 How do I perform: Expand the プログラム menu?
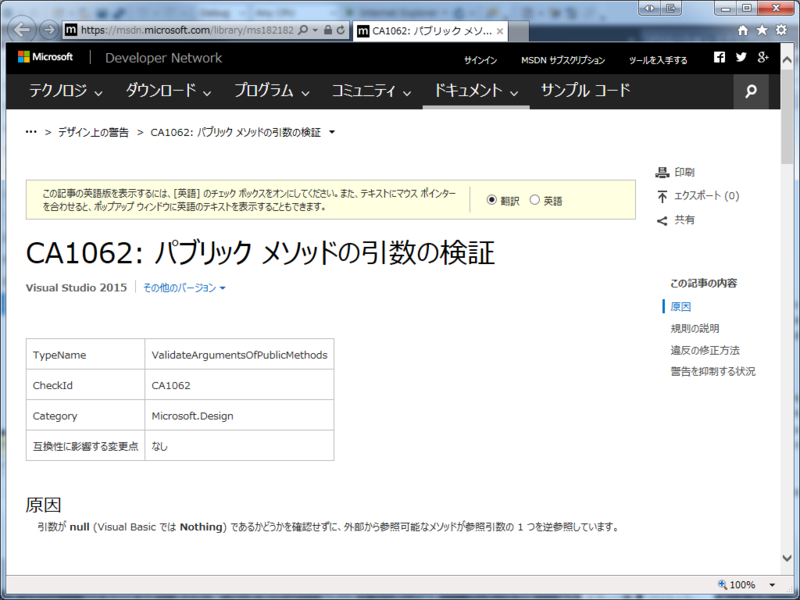tap(272, 91)
